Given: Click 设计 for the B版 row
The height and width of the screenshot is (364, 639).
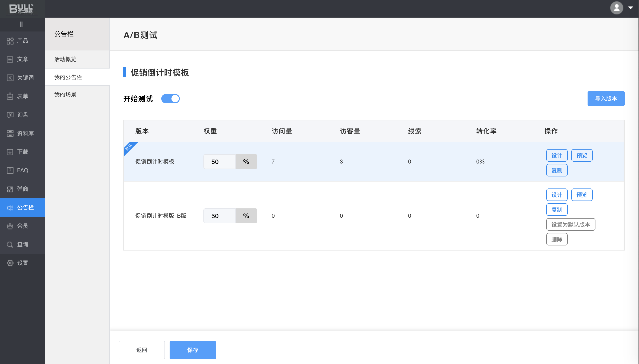Looking at the screenshot, I should coord(557,195).
